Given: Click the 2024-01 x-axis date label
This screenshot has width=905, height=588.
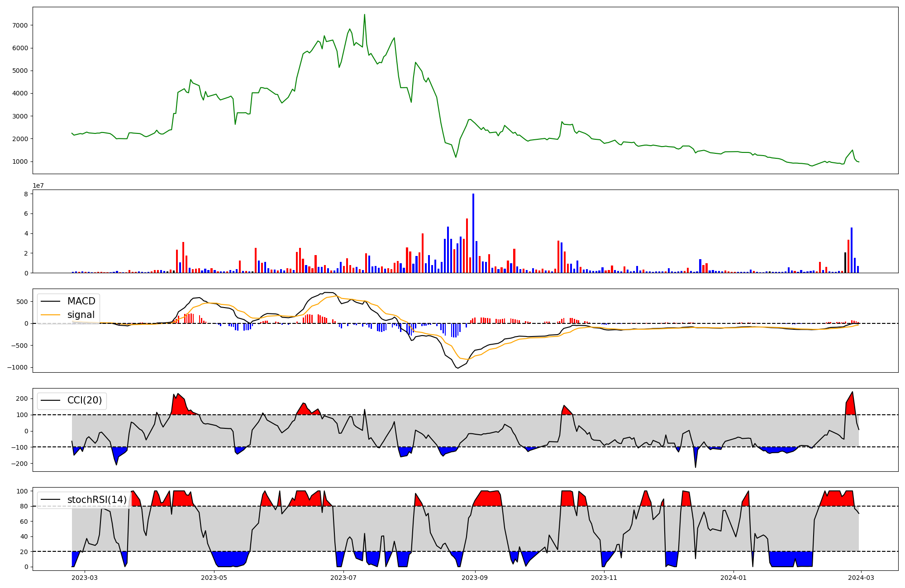Looking at the screenshot, I should (x=733, y=578).
